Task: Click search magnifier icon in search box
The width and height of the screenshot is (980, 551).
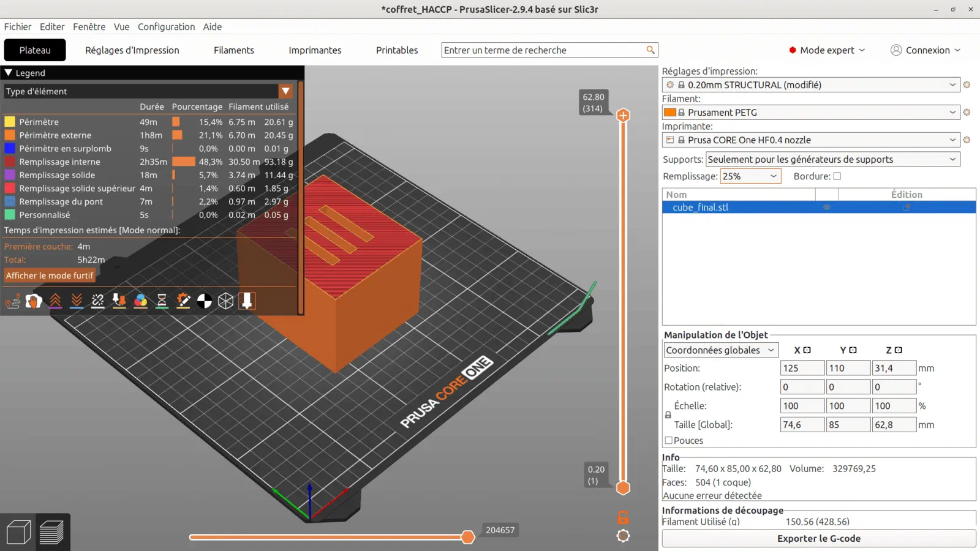Action: click(x=650, y=50)
